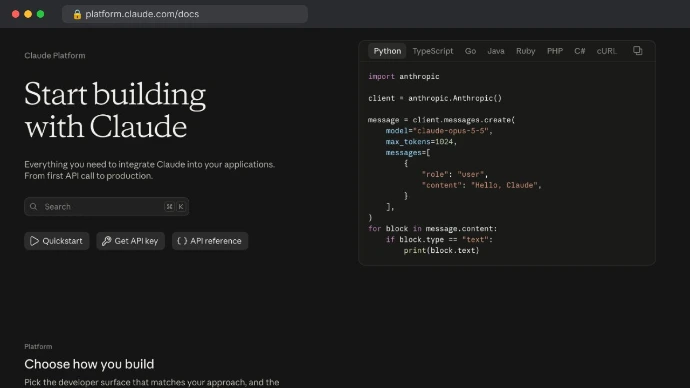Click the platform.claude.com/docs address bar
The height and width of the screenshot is (388, 690).
(x=185, y=14)
